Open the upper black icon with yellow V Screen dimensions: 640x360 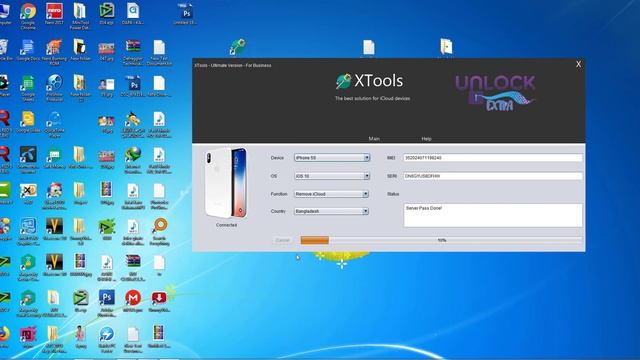pyautogui.click(x=54, y=229)
